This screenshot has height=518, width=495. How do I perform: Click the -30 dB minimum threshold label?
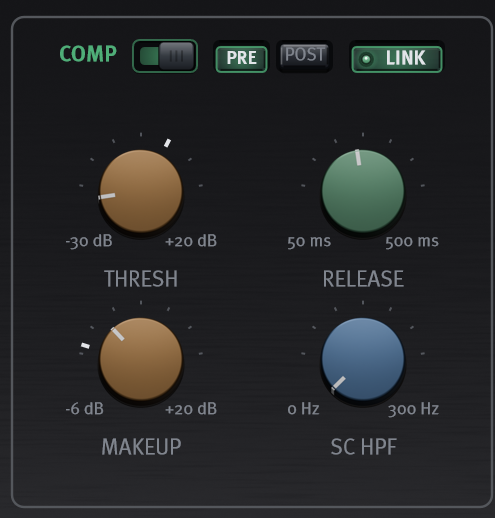point(89,241)
